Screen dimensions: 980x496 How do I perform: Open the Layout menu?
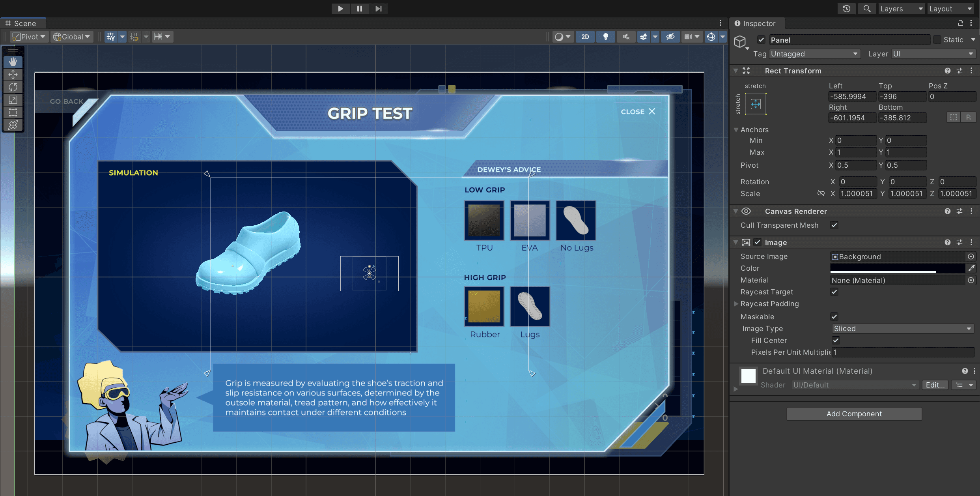tap(950, 9)
